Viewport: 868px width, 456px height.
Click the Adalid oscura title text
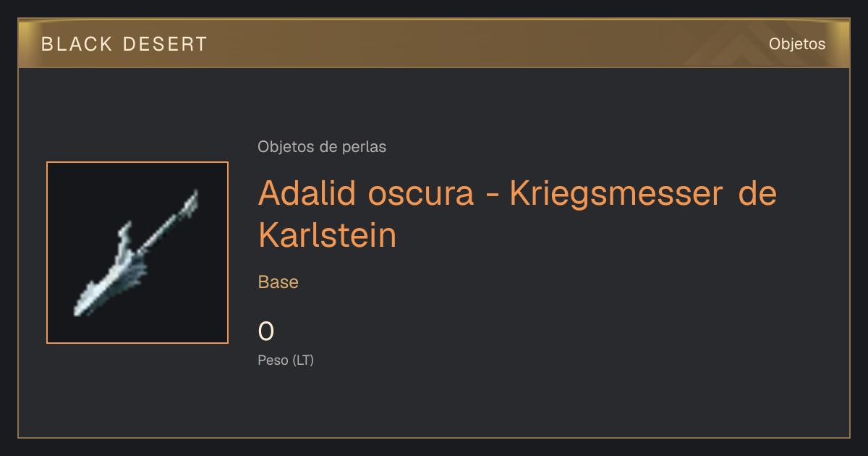point(365,193)
